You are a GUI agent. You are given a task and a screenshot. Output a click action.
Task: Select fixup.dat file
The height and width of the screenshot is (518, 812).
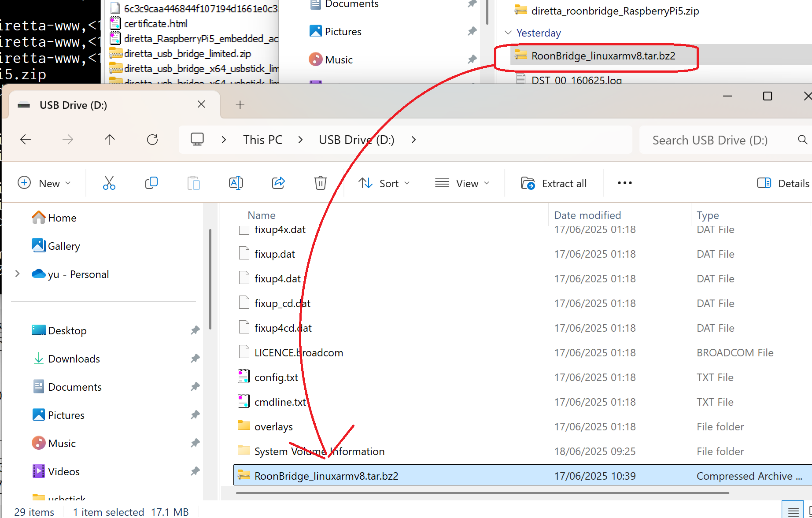(274, 254)
